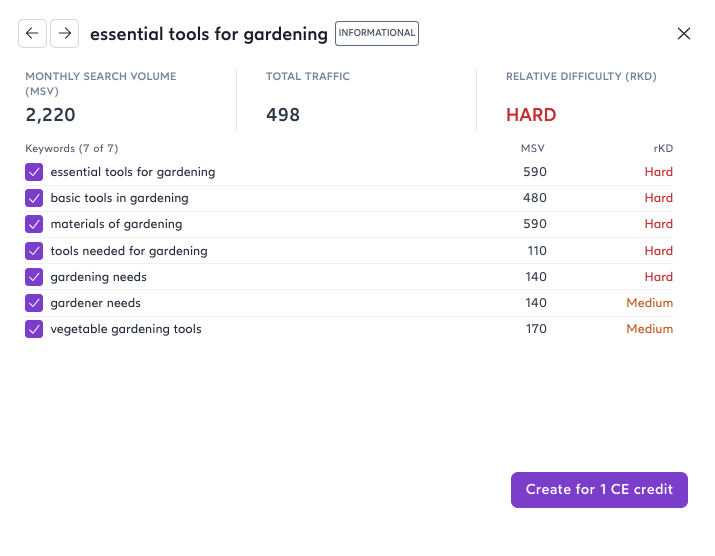This screenshot has width=715, height=556.
Task: Uncheck 'vegetable gardening tools' keyword
Action: coord(34,329)
